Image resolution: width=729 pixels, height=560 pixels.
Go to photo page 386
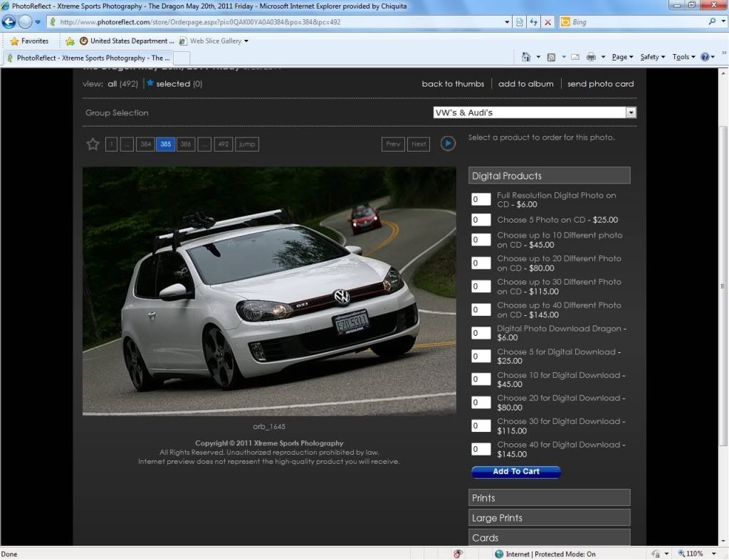pyautogui.click(x=186, y=144)
